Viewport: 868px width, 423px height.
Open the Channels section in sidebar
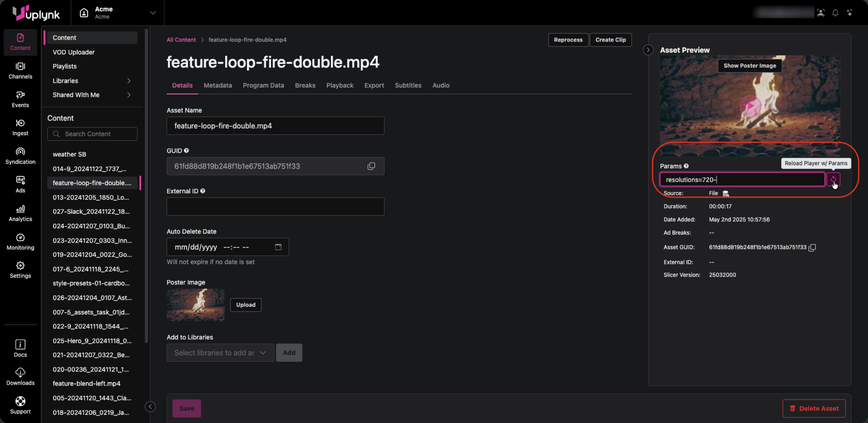click(20, 70)
